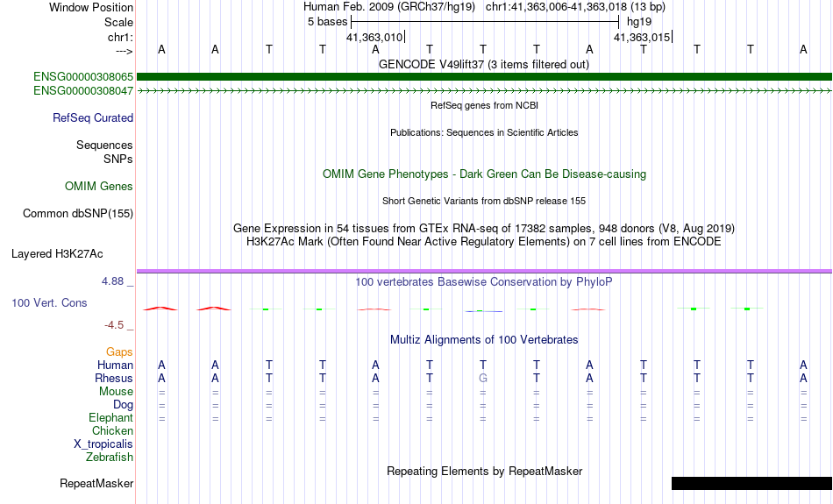Click the Scale track label
Image resolution: width=833 pixels, height=504 pixels.
tap(119, 22)
